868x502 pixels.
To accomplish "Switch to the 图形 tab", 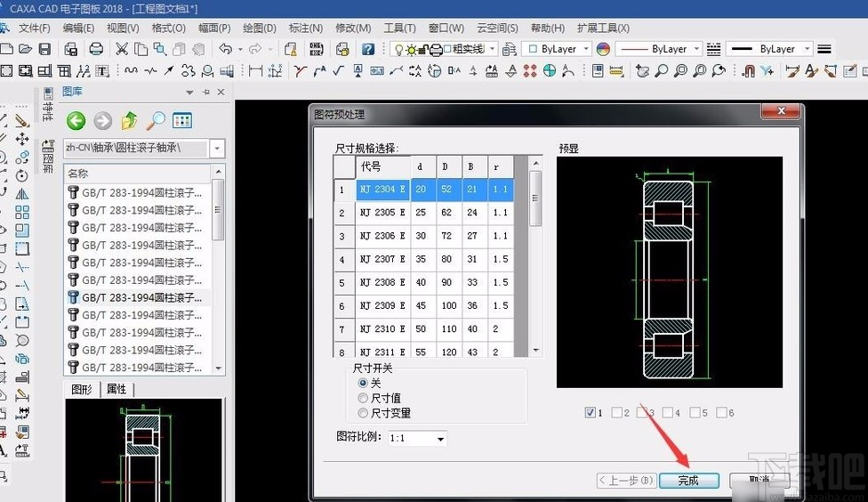I will pyautogui.click(x=82, y=390).
